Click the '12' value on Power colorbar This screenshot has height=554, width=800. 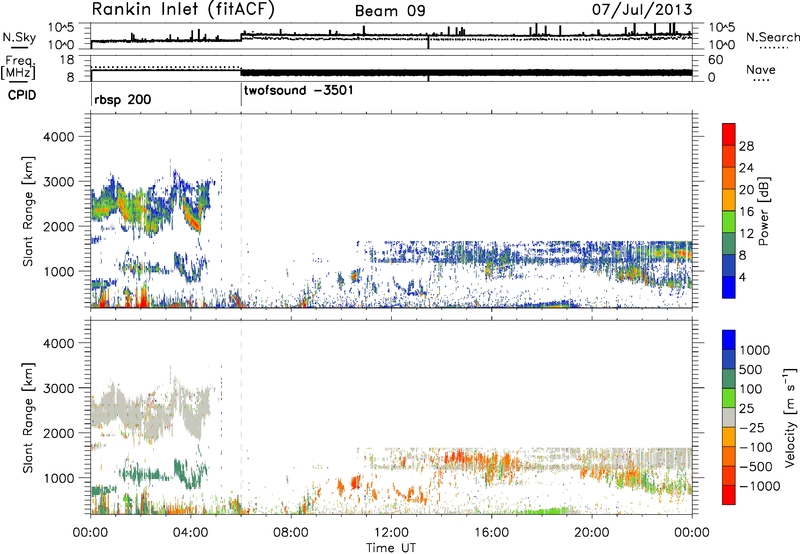pos(746,234)
